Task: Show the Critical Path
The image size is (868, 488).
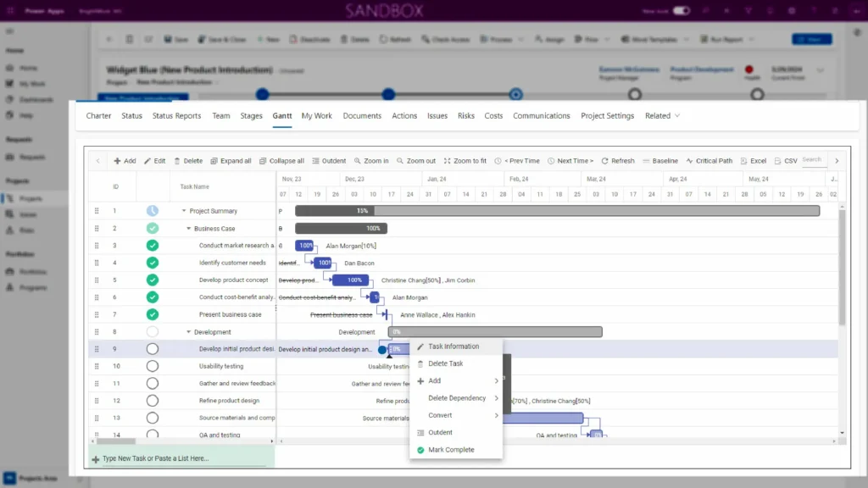Action: coord(690,161)
